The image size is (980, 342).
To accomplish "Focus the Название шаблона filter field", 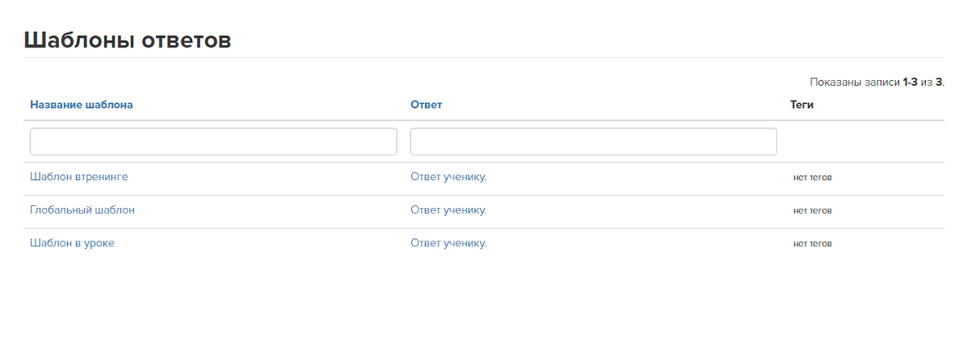I will click(x=214, y=142).
